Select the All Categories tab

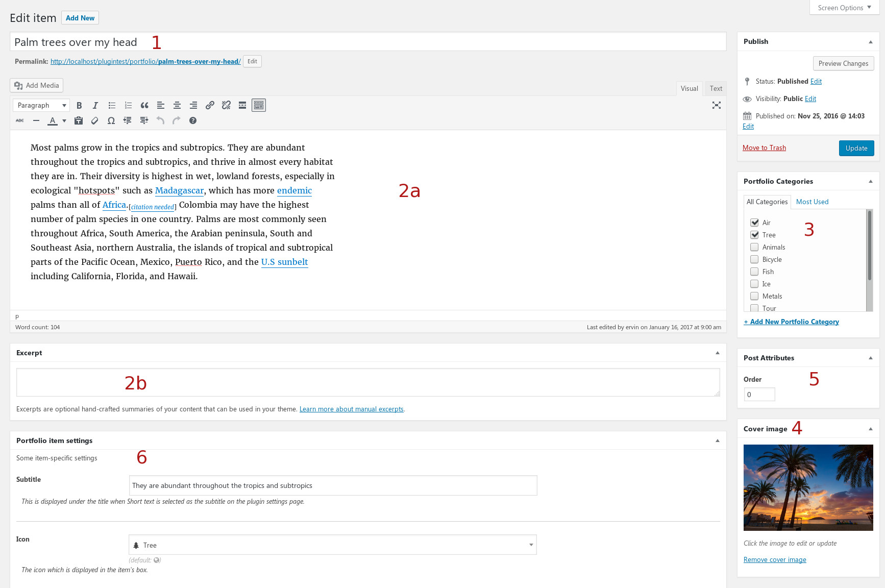tap(767, 202)
